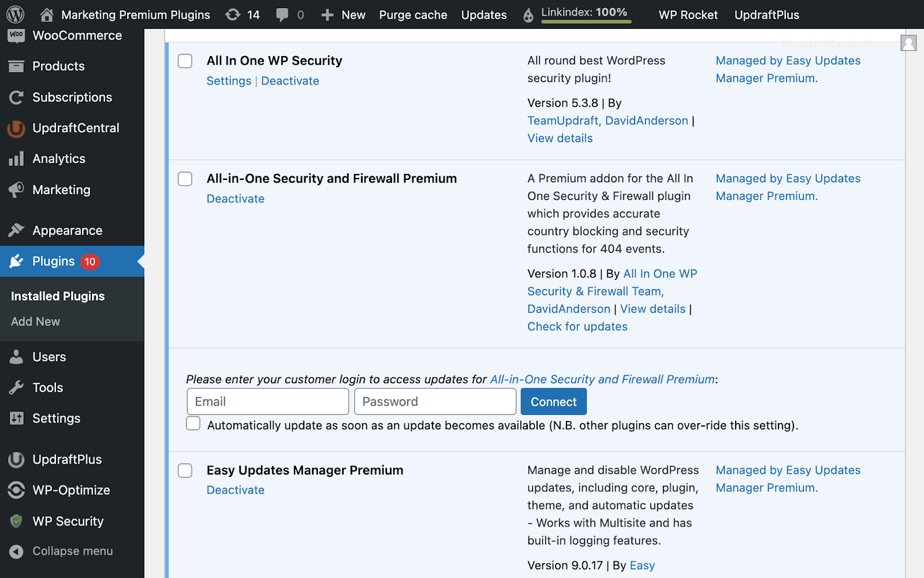Click the Marketing megaphone icon

(x=16, y=190)
